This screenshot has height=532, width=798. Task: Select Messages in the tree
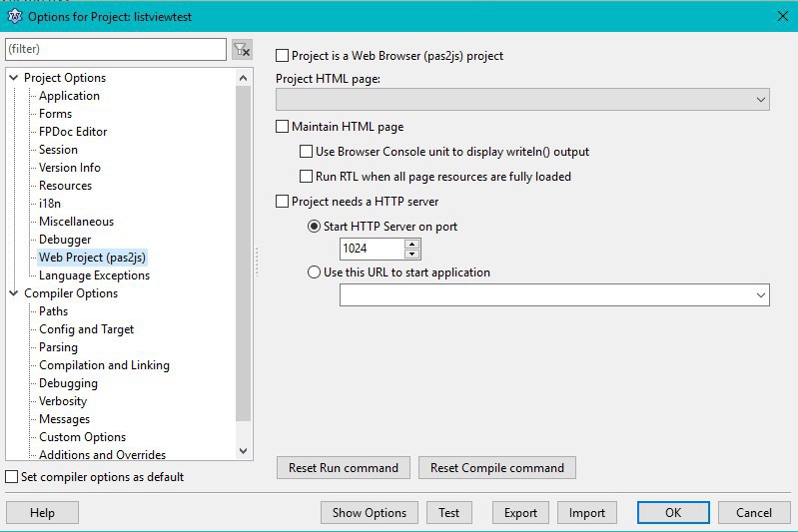pos(64,419)
